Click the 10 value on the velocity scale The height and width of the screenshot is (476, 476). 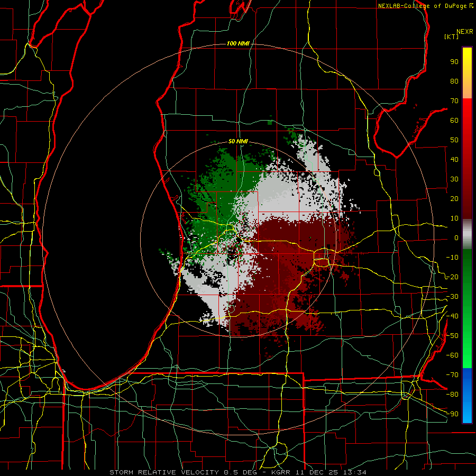pos(454,218)
